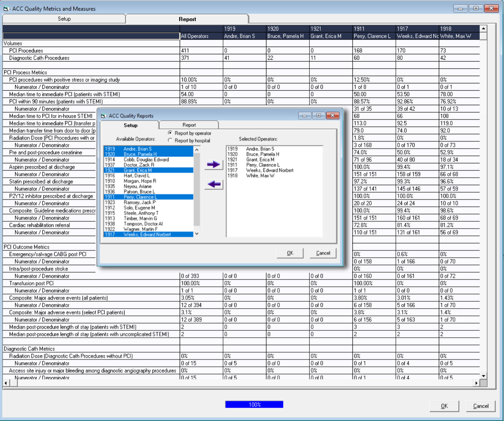Click the PCI Outcome Metrics section heading
The height and width of the screenshot is (421, 504).
pyautogui.click(x=26, y=247)
